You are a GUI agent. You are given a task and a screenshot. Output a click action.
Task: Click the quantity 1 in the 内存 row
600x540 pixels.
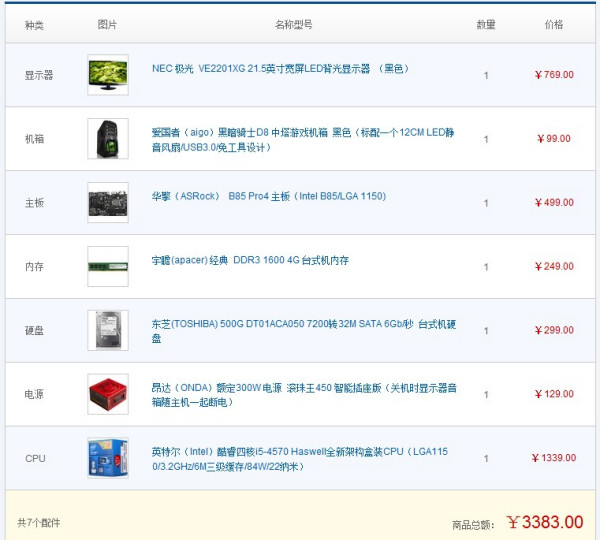[x=486, y=267]
